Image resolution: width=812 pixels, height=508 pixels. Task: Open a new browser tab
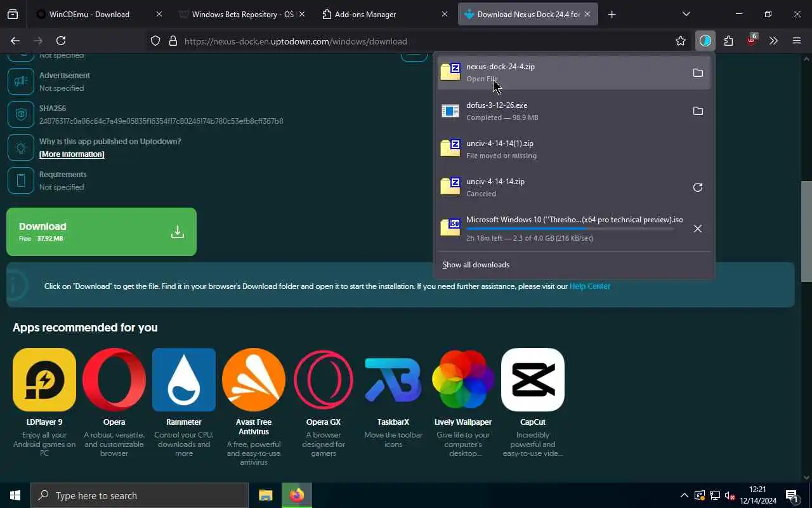(612, 14)
